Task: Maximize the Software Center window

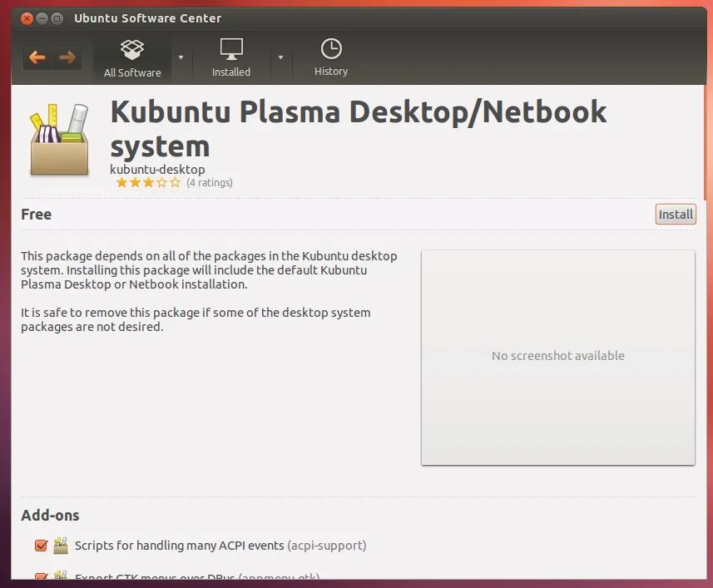Action: pos(57,17)
